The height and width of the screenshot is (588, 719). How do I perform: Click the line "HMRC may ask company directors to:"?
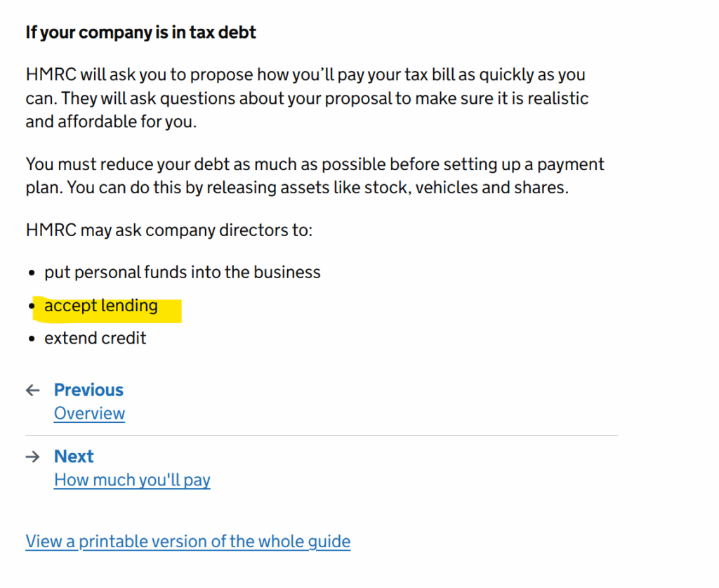tap(169, 230)
